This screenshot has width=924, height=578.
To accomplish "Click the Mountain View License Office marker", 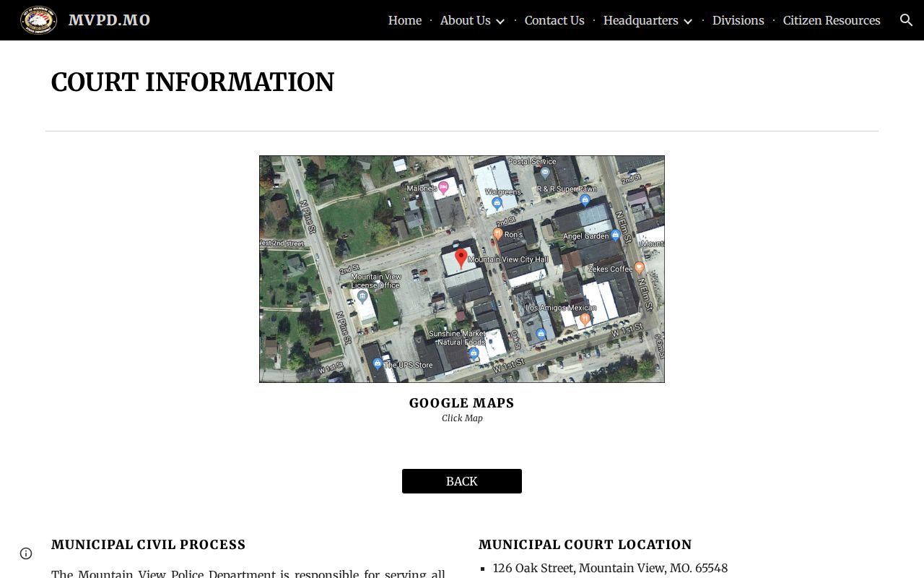I will pyautogui.click(x=362, y=296).
